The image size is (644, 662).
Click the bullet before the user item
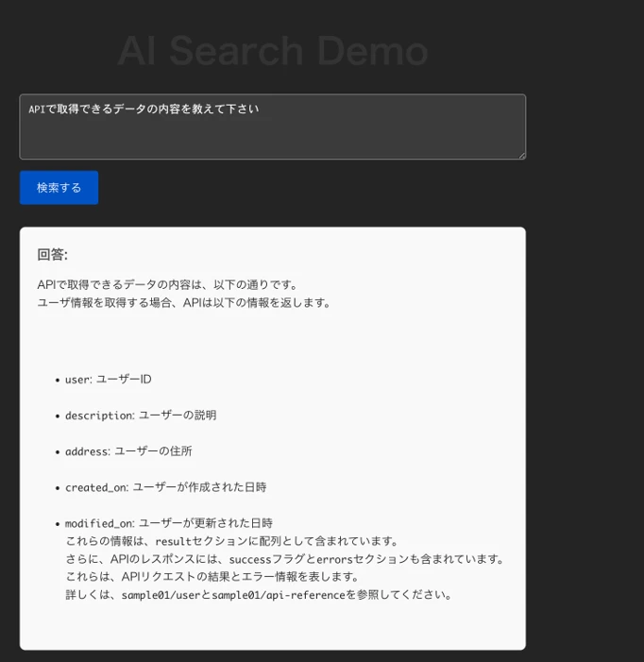(57, 381)
